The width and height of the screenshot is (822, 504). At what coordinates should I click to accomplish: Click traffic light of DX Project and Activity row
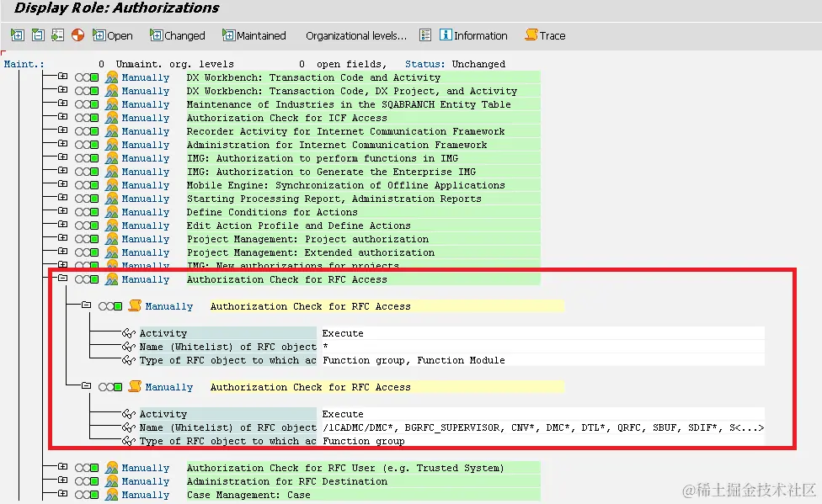(87, 91)
